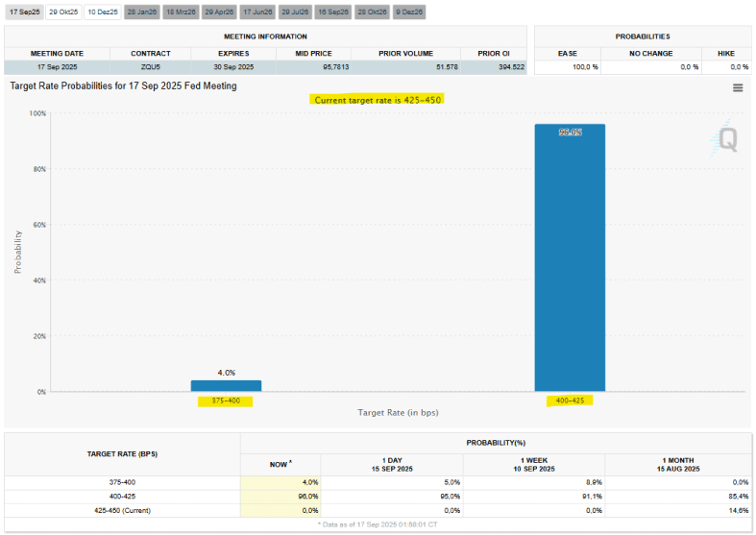The image size is (756, 535).
Task: Open the 17 Jun26 meeting tab
Action: [256, 12]
